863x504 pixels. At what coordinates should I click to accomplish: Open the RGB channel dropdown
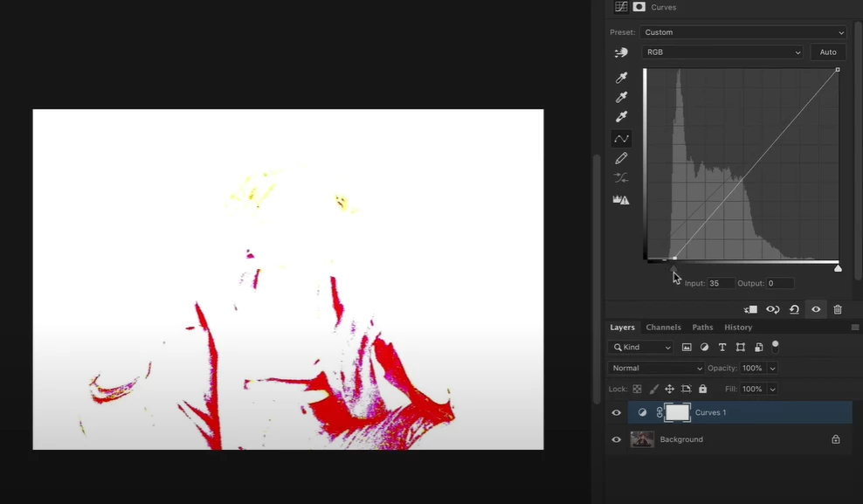[x=722, y=52]
